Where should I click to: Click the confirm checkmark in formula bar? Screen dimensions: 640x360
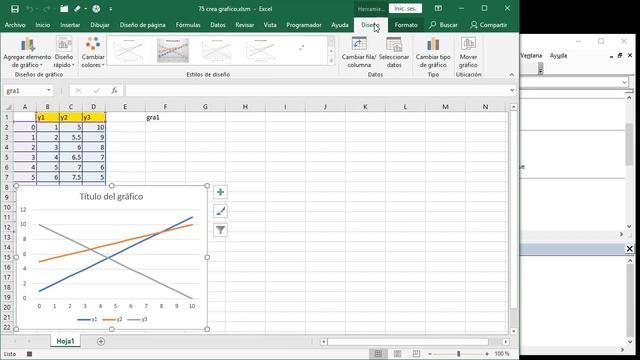click(x=96, y=91)
